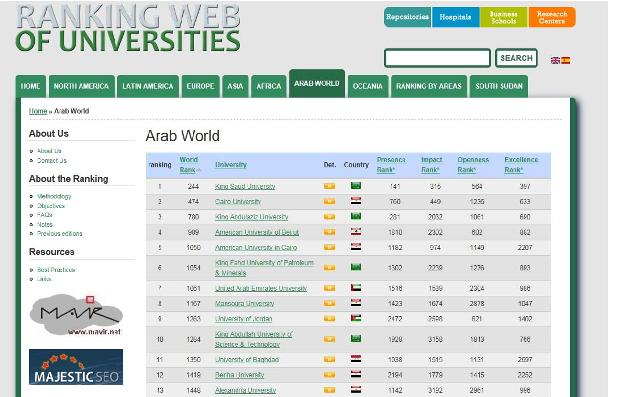The image size is (640, 397).
Task: Click the country flag in King Abdullah University row
Action: tap(356, 339)
